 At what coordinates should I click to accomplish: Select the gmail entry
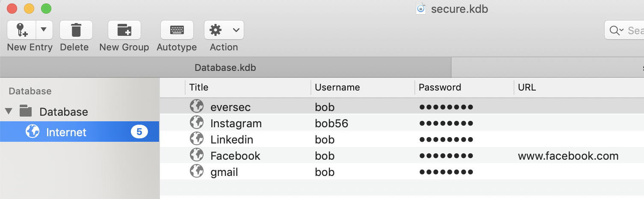click(402, 172)
